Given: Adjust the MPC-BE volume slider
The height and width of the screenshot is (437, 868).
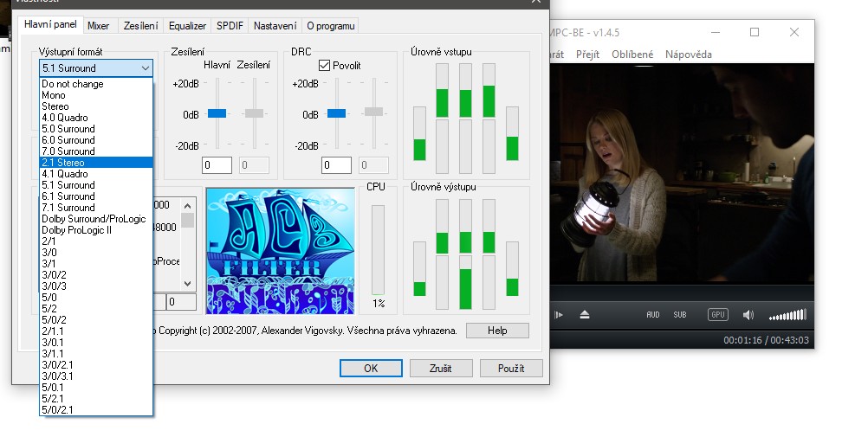Looking at the screenshot, I should coord(787,315).
